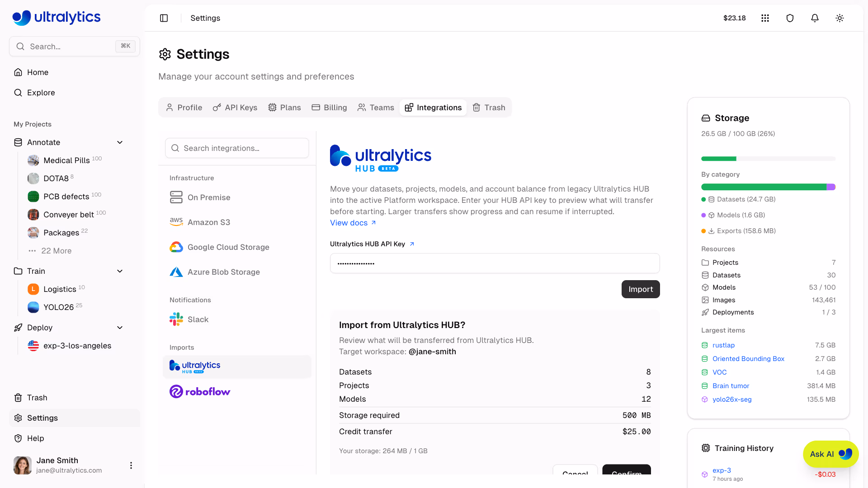Screen dimensions: 868x488
Task: Click the shield icon in top bar
Action: click(x=790, y=18)
